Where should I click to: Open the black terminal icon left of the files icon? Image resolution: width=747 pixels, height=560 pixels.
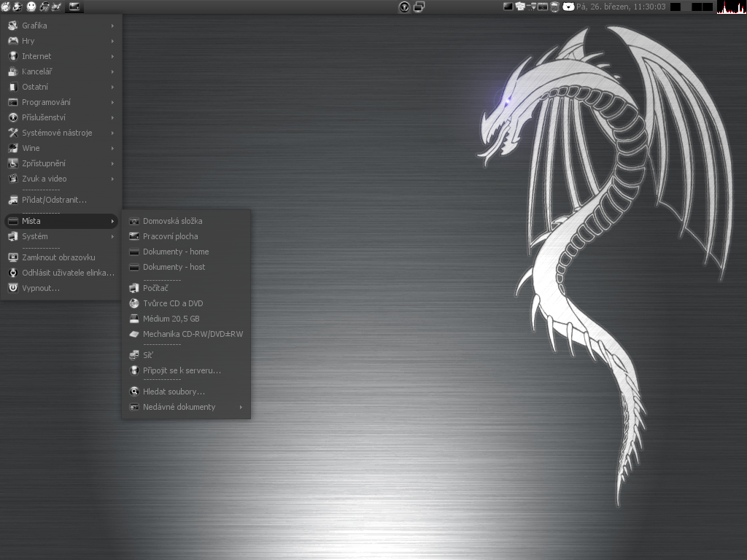pos(508,7)
